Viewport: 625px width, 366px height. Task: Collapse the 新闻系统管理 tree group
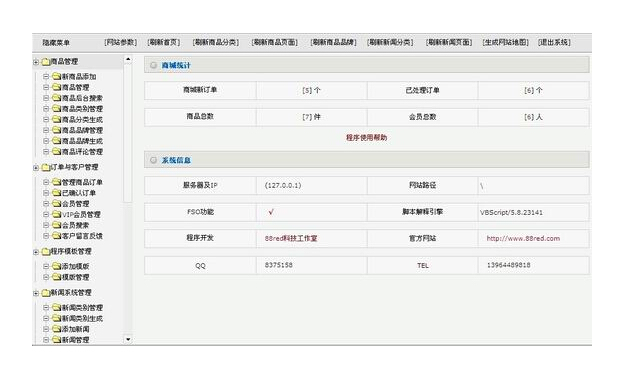coord(36,293)
